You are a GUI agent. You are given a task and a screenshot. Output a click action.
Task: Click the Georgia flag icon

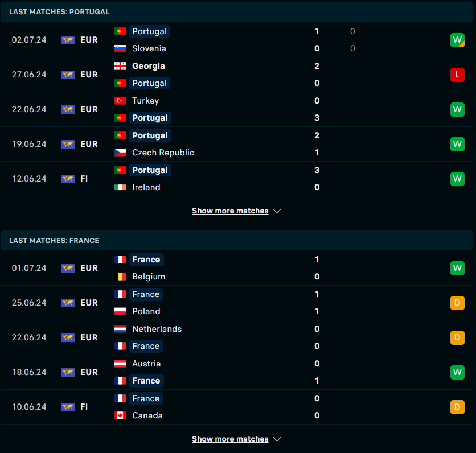click(x=120, y=66)
